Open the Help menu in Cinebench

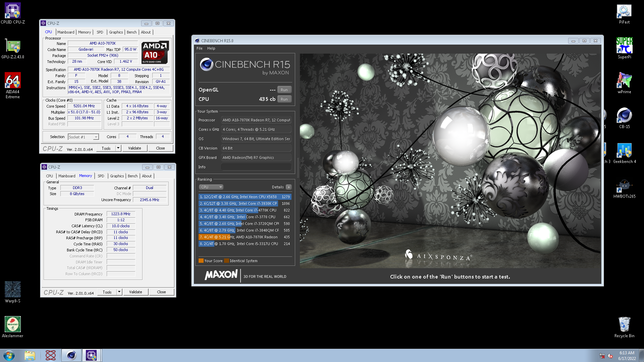(x=211, y=48)
